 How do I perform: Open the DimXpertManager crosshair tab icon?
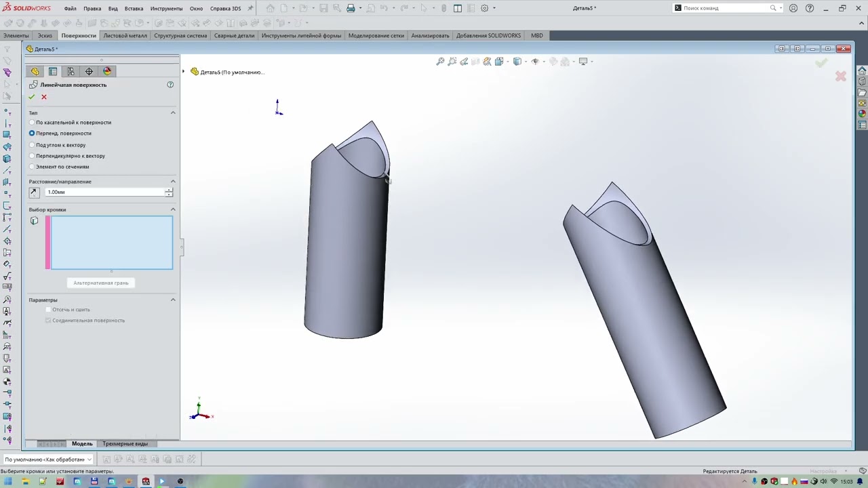click(89, 71)
